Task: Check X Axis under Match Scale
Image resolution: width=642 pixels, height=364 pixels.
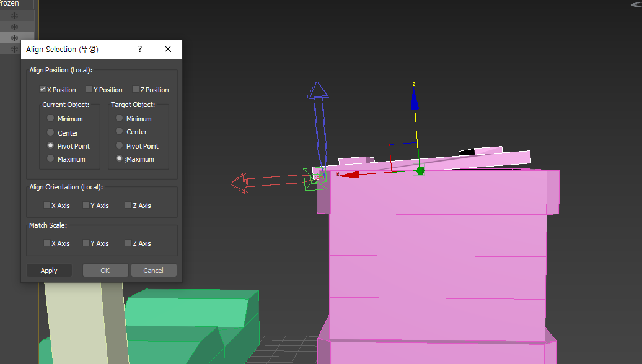Action: point(46,243)
